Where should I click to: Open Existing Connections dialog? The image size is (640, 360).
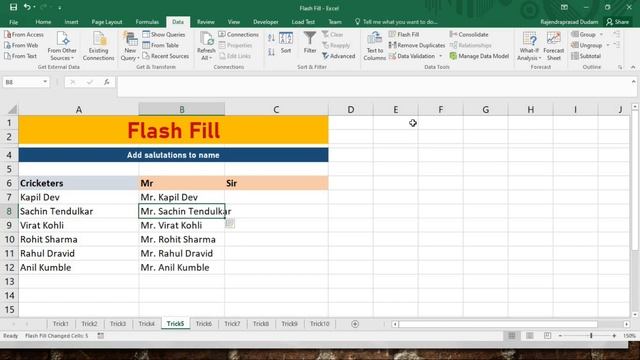pos(98,46)
